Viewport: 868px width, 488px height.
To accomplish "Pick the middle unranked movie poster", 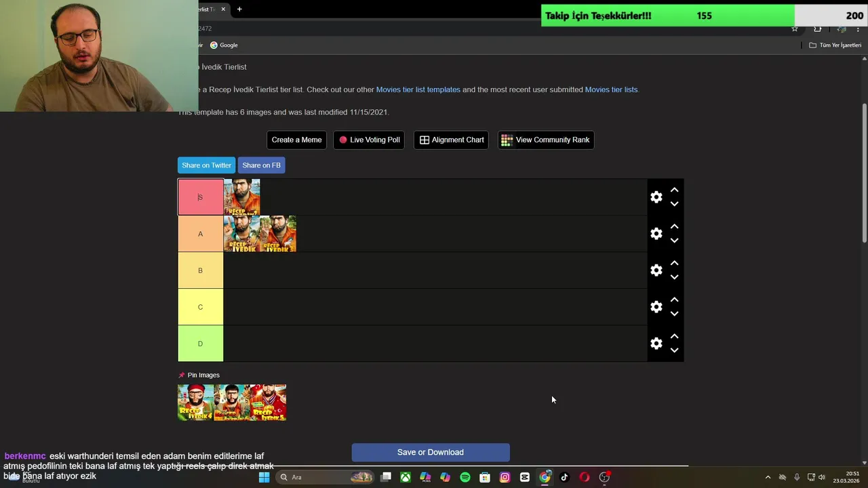I will coord(232,403).
